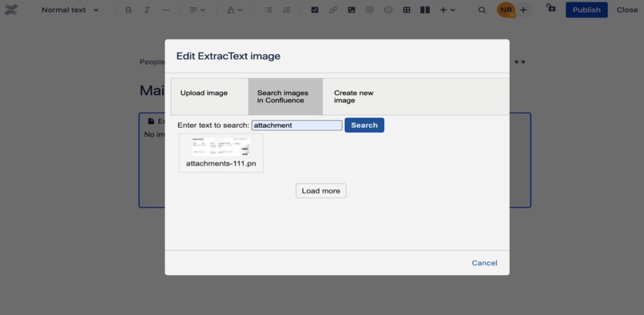The width and height of the screenshot is (644, 315).
Task: Insert a numbered list
Action: pos(287,10)
